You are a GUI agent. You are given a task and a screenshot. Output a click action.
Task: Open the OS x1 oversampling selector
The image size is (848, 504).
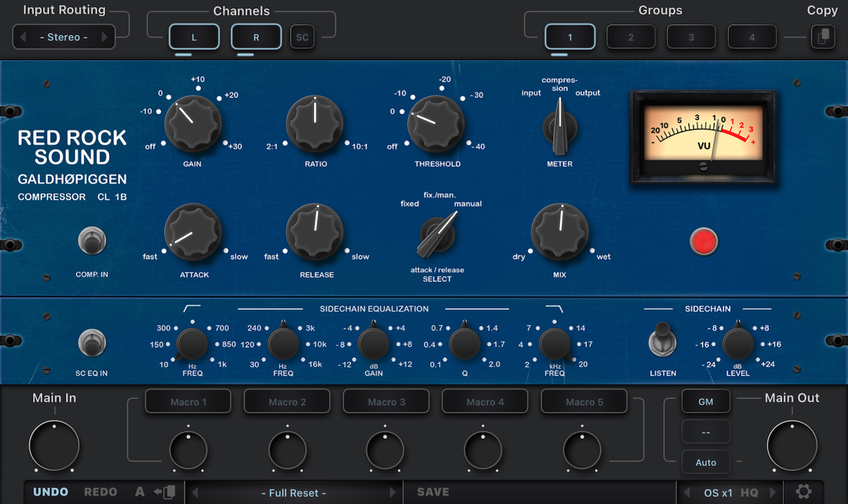718,493
